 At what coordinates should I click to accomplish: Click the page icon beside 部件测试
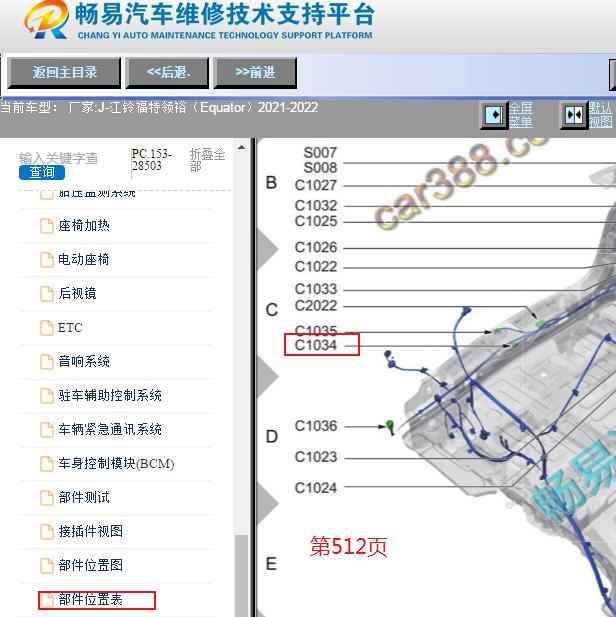pos(47,497)
